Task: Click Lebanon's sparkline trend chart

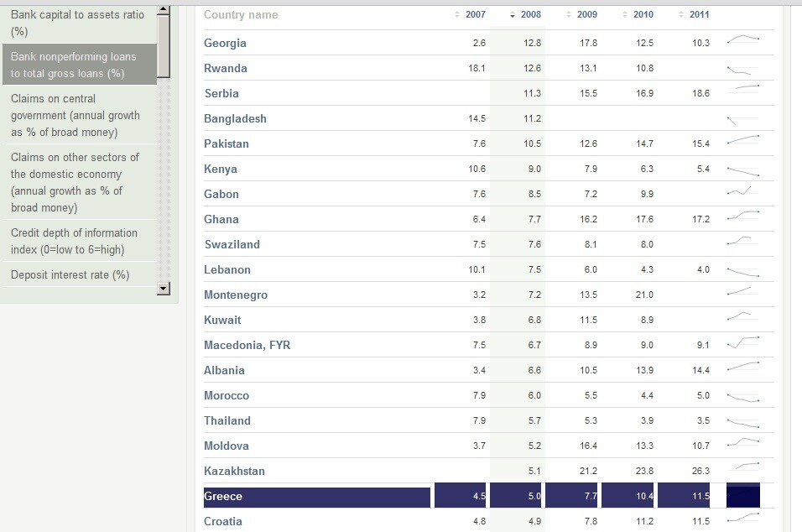Action: 743,272
